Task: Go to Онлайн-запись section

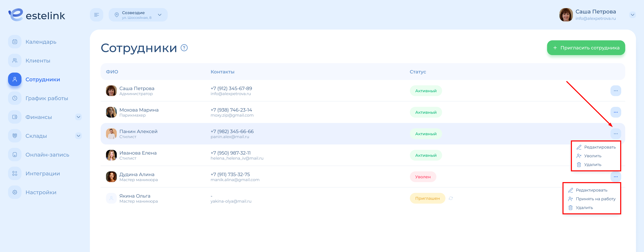Action: point(47,155)
